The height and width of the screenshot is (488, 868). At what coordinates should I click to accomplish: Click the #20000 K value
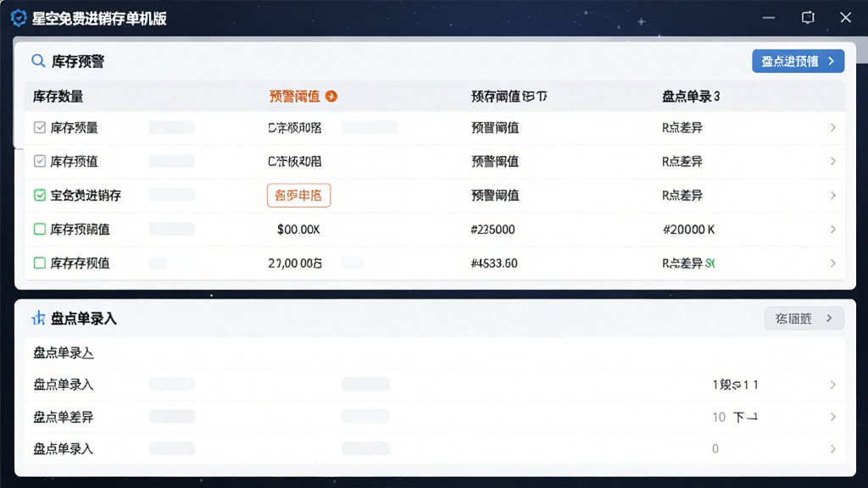click(688, 229)
